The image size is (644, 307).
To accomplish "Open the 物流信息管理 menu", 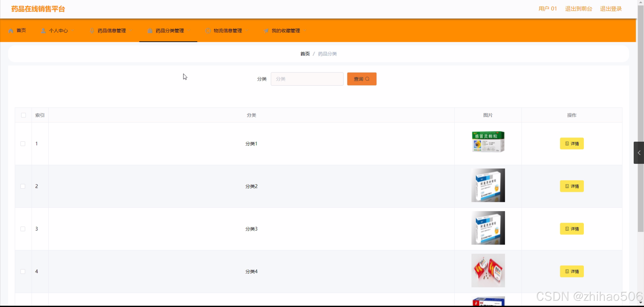I will pos(228,31).
